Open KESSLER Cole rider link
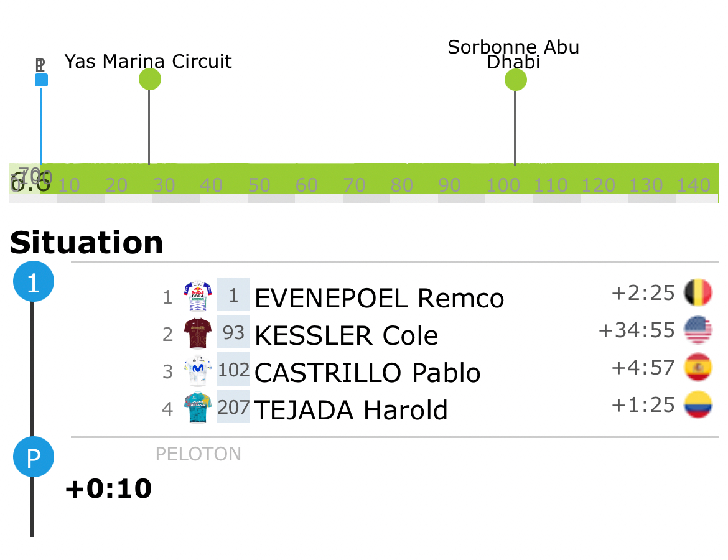This screenshot has width=728, height=560. [346, 336]
